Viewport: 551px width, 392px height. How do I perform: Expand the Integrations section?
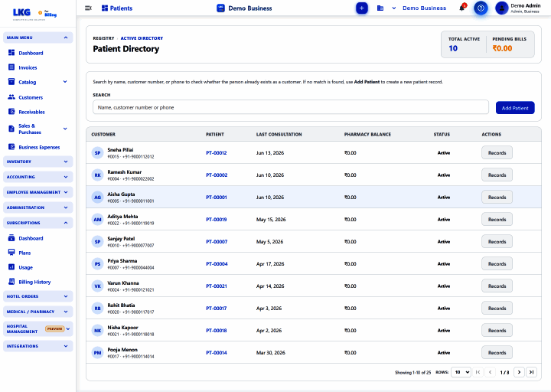(38, 346)
